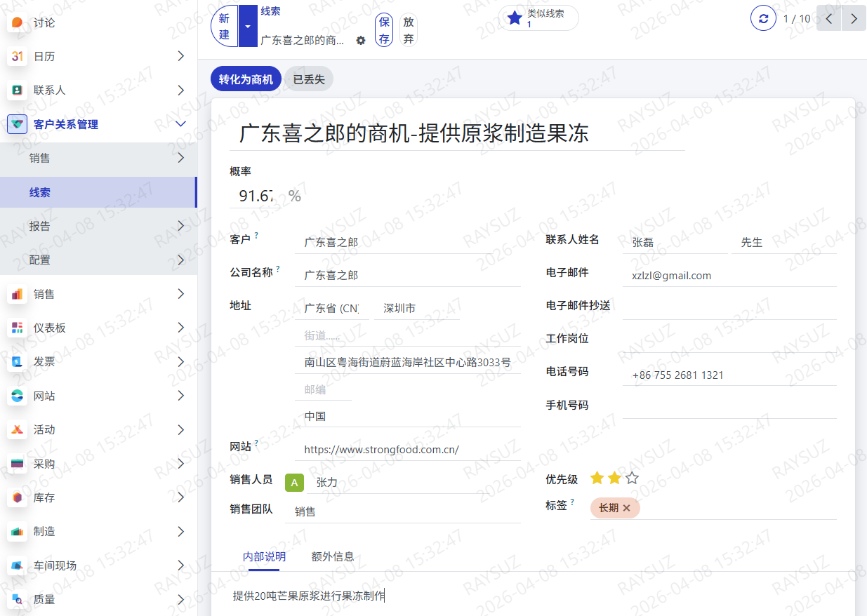Open the 活动 events icon
The height and width of the screenshot is (616, 867).
pyautogui.click(x=18, y=429)
